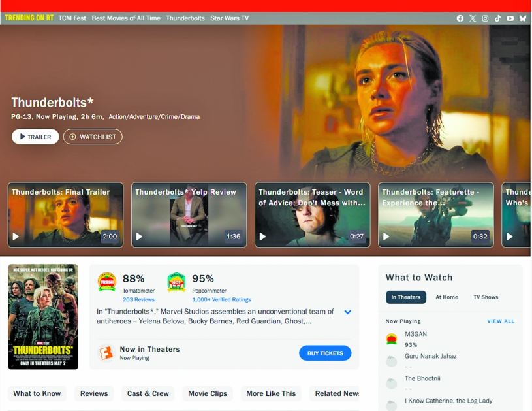The height and width of the screenshot is (411, 532).
Task: Open the TikTok social icon
Action: tap(497, 18)
